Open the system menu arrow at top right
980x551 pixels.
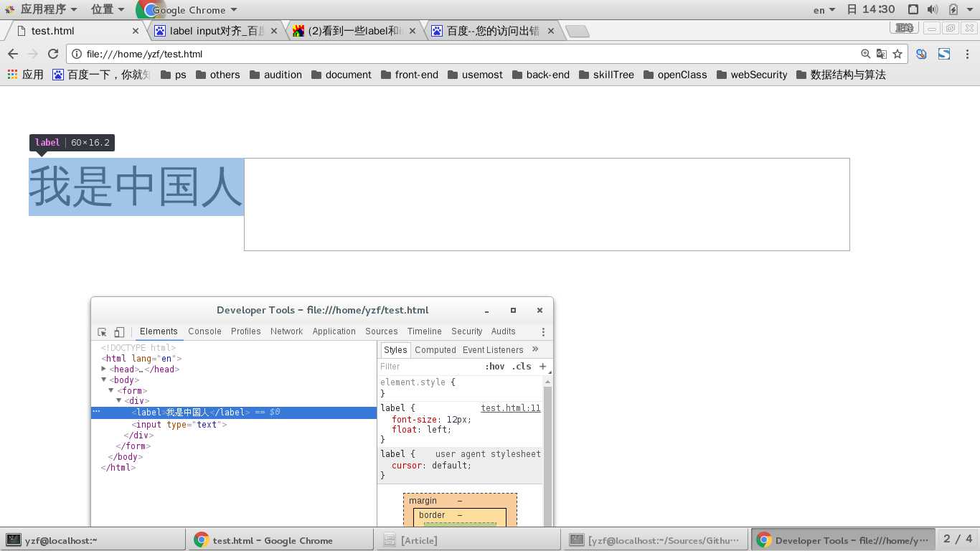tap(970, 9)
